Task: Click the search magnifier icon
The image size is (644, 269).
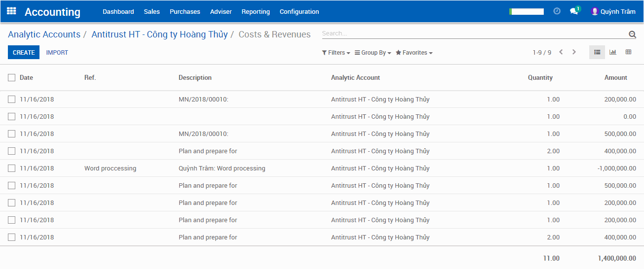Action: click(x=632, y=34)
